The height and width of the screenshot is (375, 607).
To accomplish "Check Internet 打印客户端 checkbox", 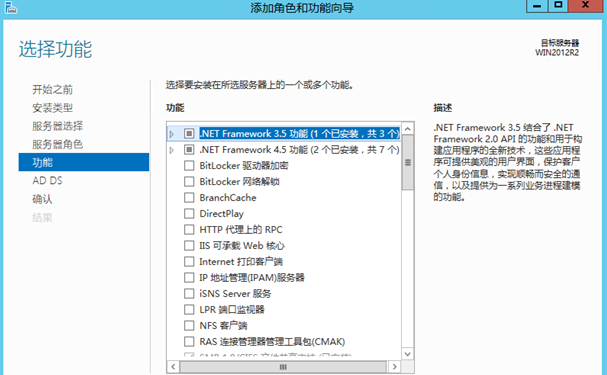I will tap(189, 262).
